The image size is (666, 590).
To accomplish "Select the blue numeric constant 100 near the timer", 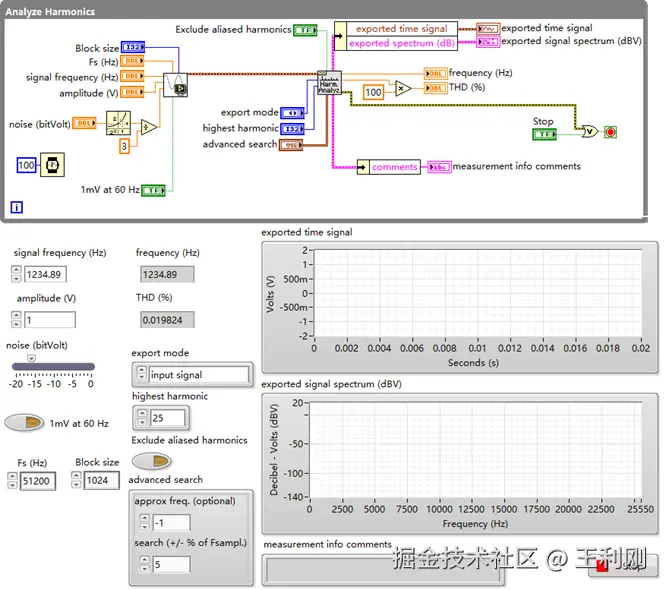I will click(26, 165).
